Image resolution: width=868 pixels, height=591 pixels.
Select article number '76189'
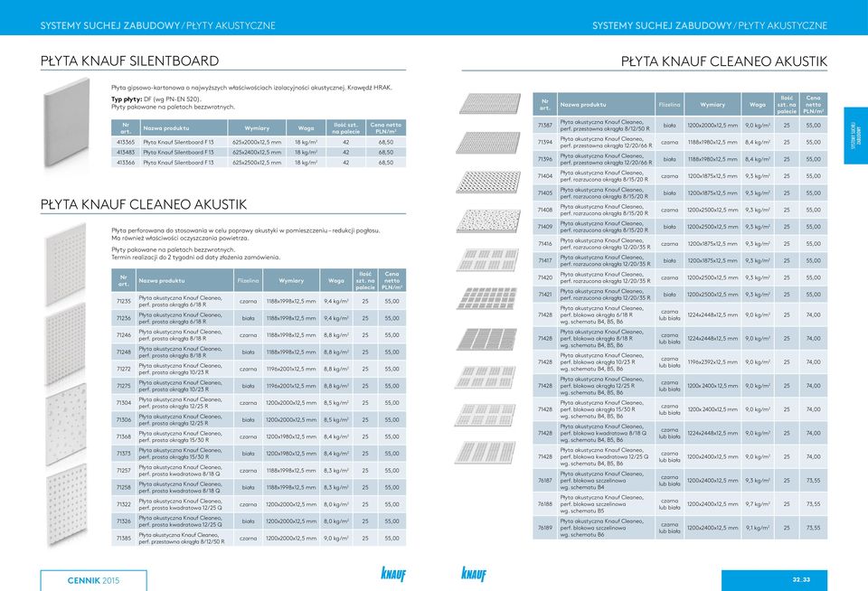[544, 529]
